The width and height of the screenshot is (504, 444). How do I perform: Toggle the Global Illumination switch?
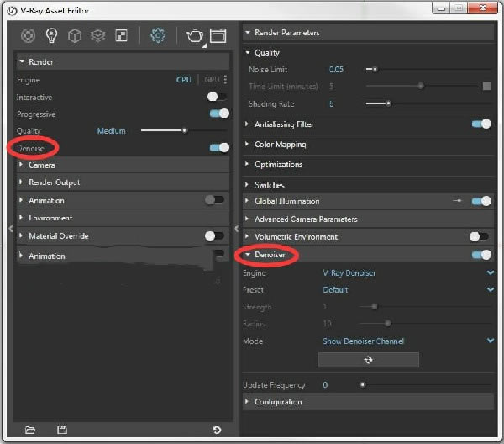click(481, 202)
